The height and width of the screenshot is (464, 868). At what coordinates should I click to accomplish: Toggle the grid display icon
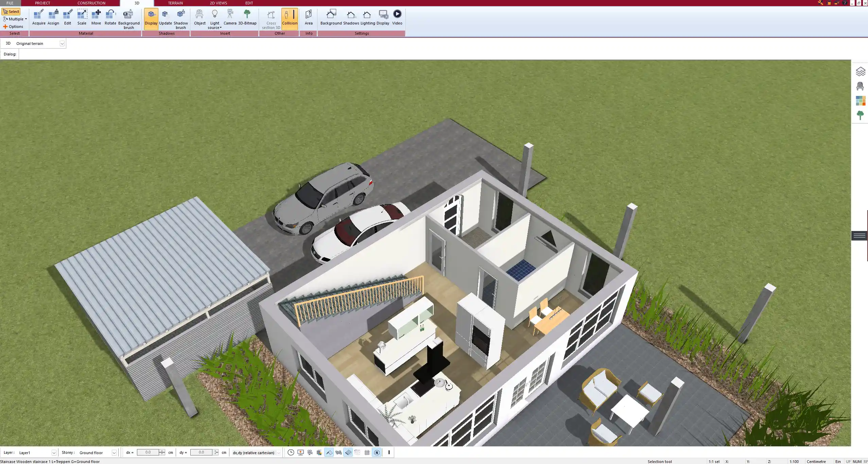tap(367, 452)
